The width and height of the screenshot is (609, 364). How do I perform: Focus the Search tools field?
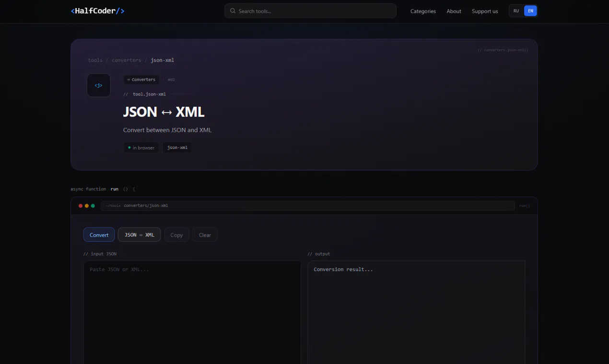[x=310, y=11]
